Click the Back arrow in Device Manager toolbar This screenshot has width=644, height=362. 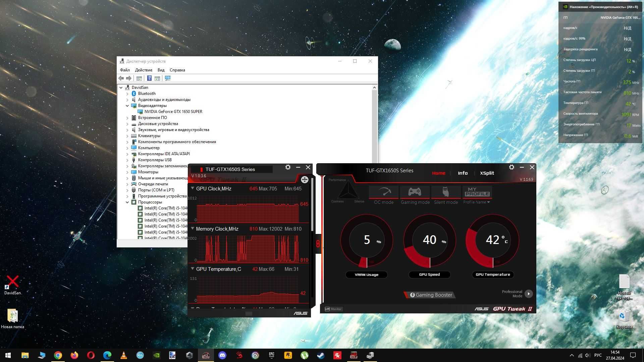click(121, 78)
